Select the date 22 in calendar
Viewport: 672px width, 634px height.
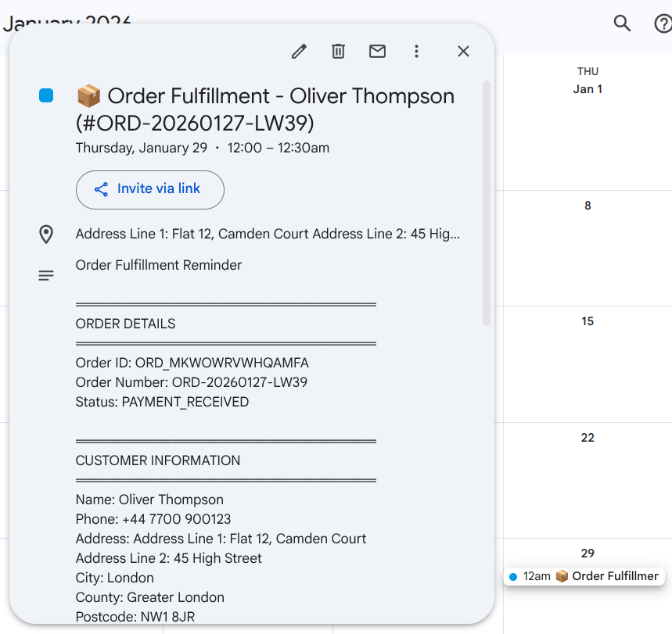tap(588, 437)
